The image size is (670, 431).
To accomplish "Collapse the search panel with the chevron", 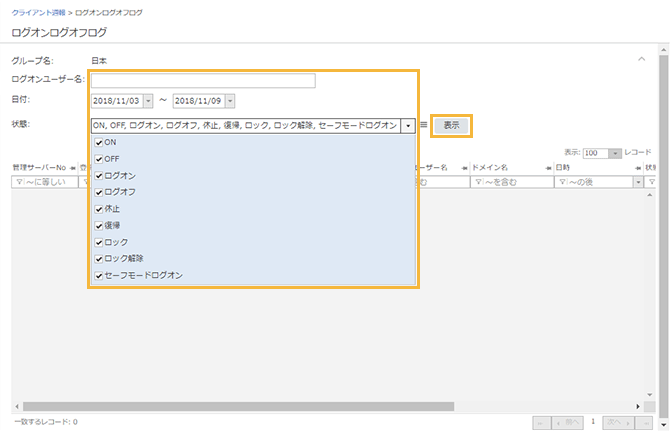I will [641, 60].
